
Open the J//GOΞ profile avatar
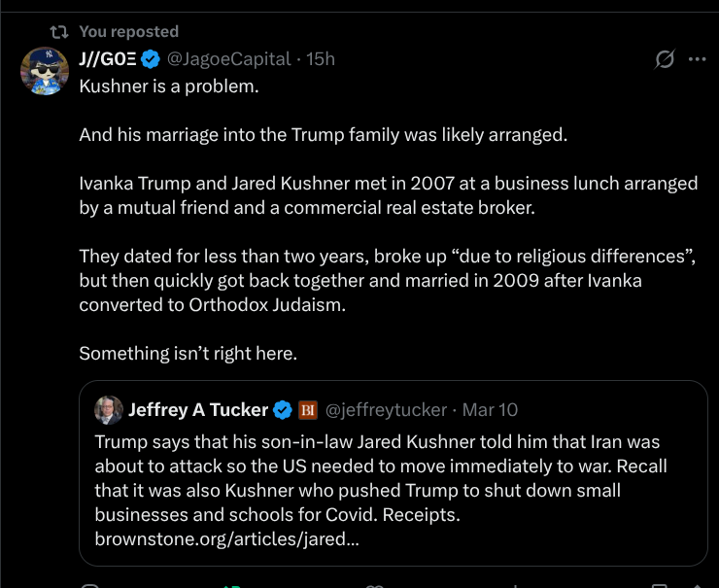42,67
